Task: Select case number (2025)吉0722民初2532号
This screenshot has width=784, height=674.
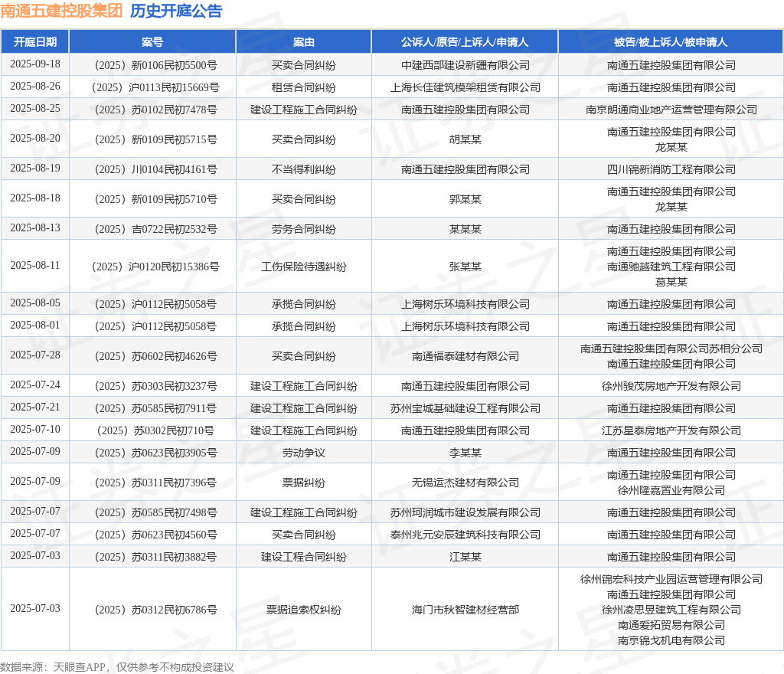Action: (x=155, y=230)
